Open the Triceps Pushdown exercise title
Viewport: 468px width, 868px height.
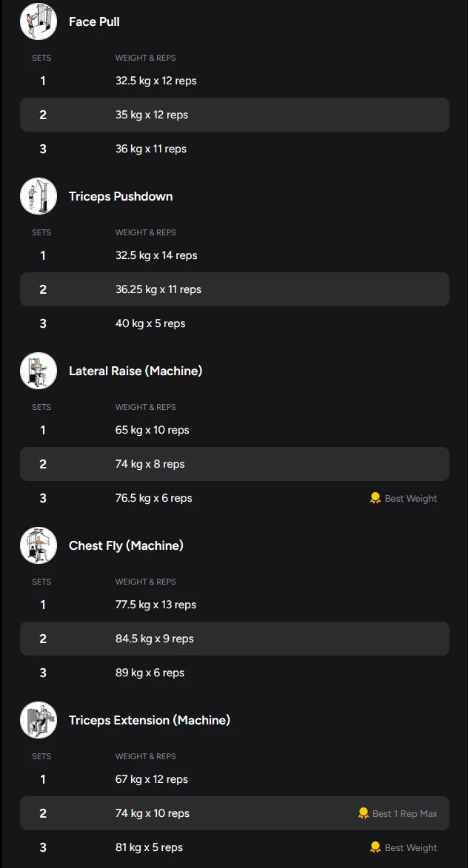tap(121, 196)
